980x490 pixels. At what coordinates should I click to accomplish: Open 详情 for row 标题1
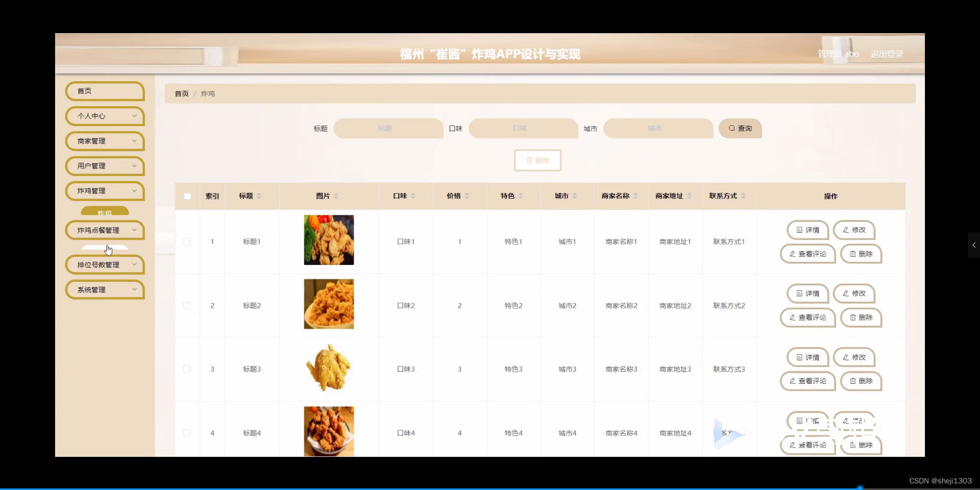click(807, 230)
